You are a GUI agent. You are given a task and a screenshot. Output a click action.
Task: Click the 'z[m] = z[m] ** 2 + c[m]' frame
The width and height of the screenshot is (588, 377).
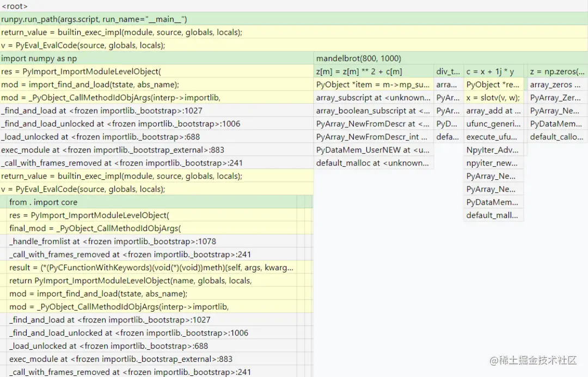373,71
